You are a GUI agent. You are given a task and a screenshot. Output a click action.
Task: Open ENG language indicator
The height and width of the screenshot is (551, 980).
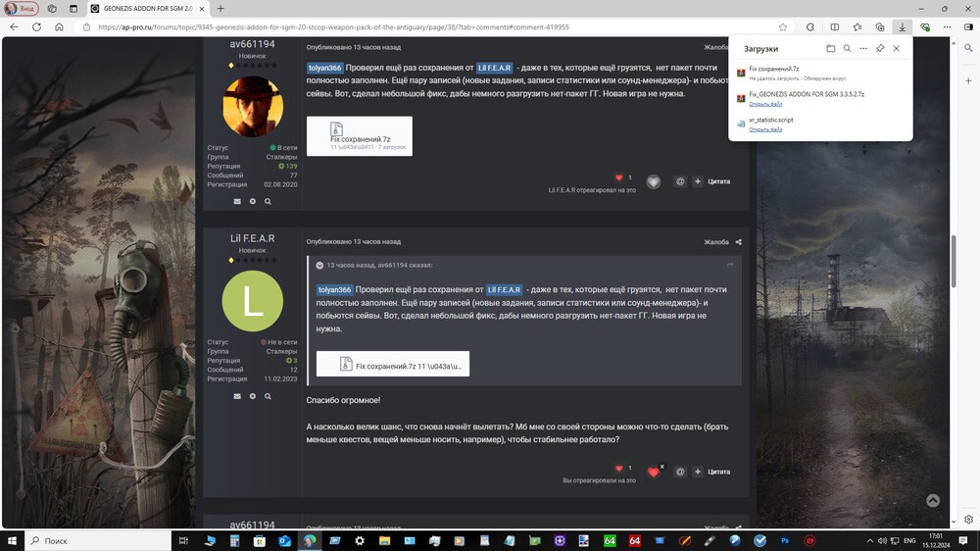pyautogui.click(x=910, y=540)
